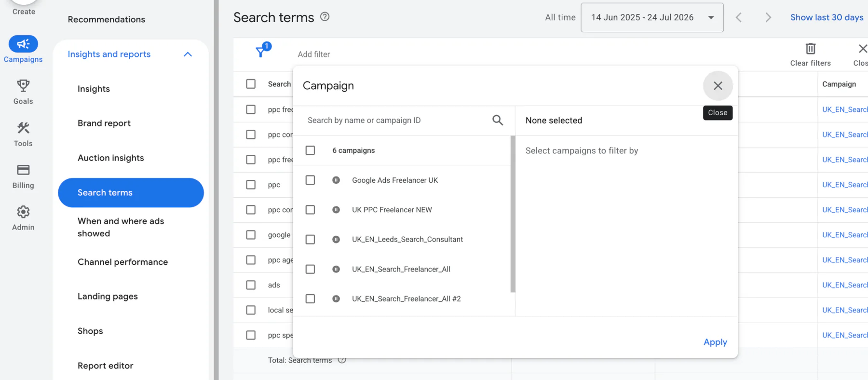Click the Campaign column header

coord(839,84)
